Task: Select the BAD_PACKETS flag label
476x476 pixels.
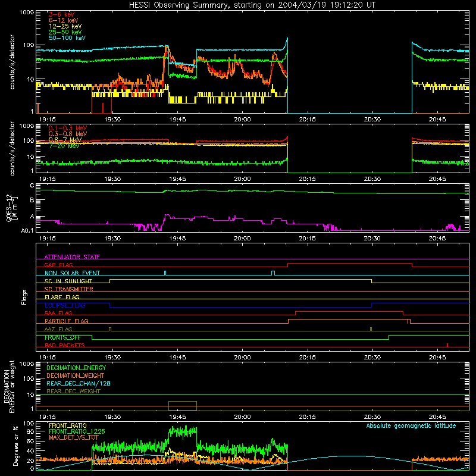Action: pos(65,345)
